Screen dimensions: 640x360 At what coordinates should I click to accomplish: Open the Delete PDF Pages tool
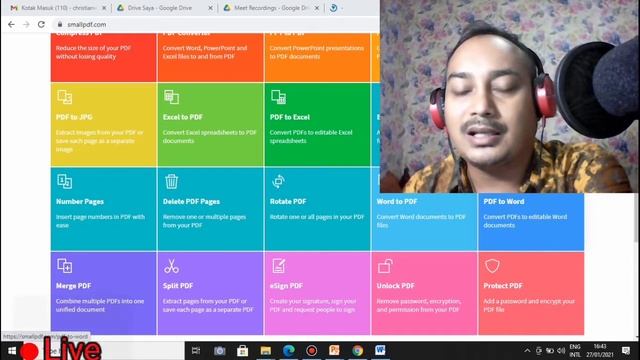tap(210, 209)
